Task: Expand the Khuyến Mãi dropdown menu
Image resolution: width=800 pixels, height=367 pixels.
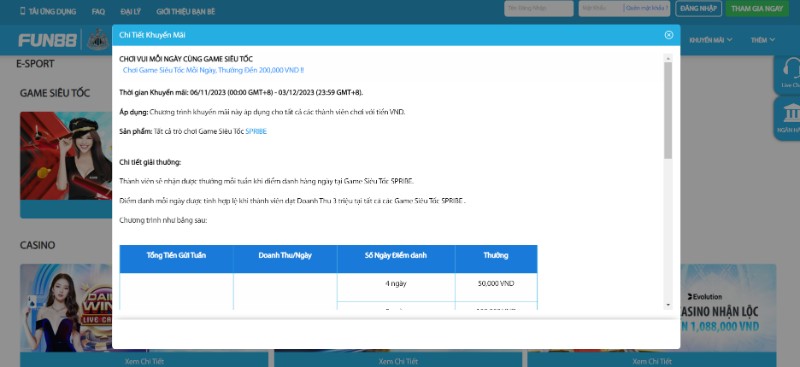Action: point(711,40)
